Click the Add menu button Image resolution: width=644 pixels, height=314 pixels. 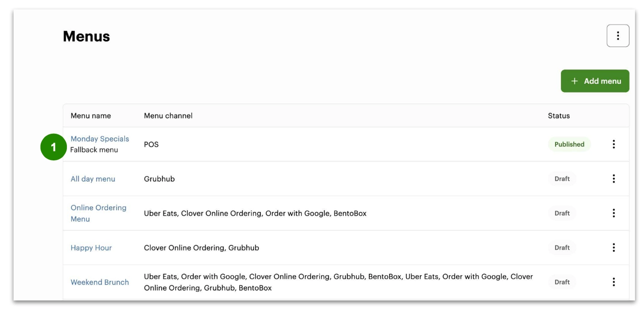click(x=595, y=81)
